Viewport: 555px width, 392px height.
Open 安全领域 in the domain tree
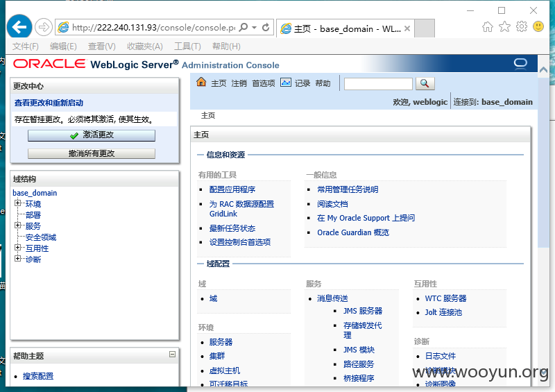(41, 237)
